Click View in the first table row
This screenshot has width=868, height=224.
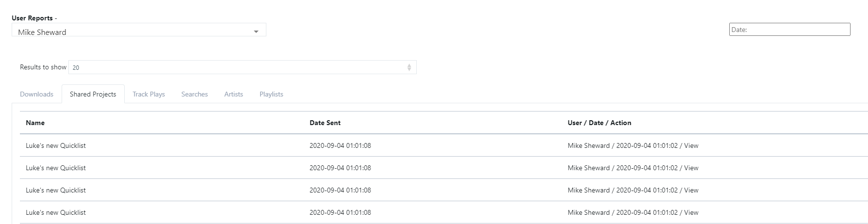691,145
